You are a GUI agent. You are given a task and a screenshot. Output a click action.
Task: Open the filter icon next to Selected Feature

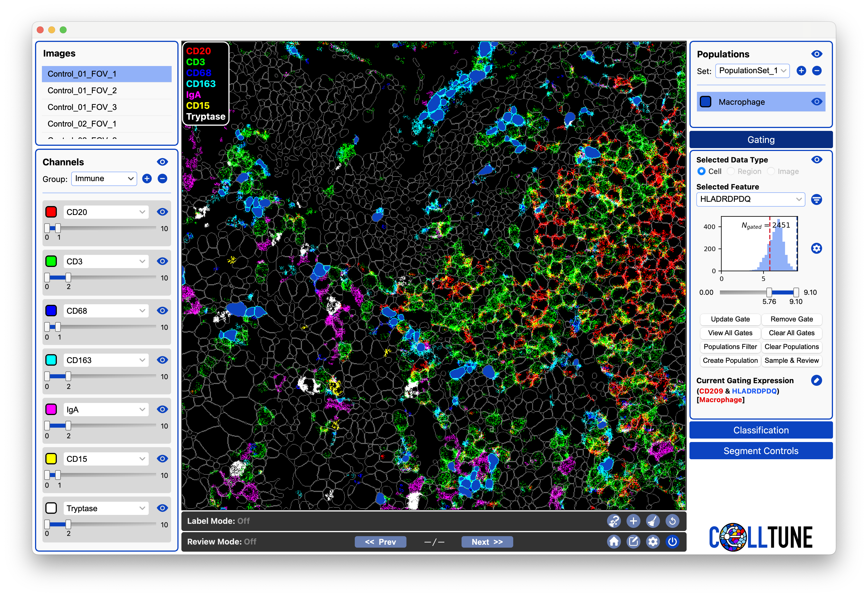click(x=817, y=199)
